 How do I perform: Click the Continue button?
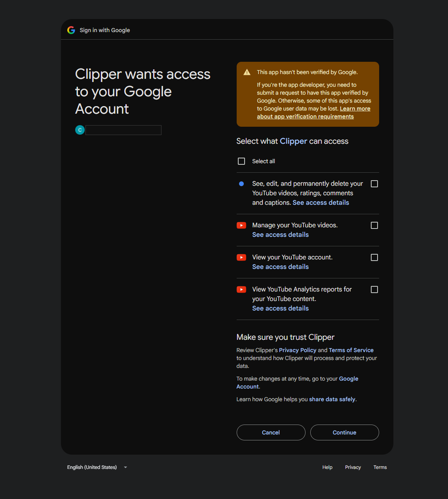coord(345,432)
